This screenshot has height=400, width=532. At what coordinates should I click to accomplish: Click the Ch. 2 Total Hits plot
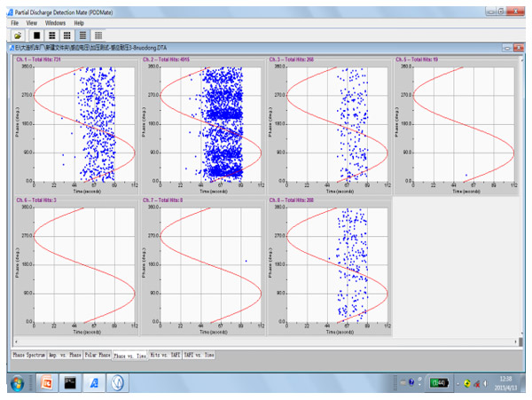point(211,124)
